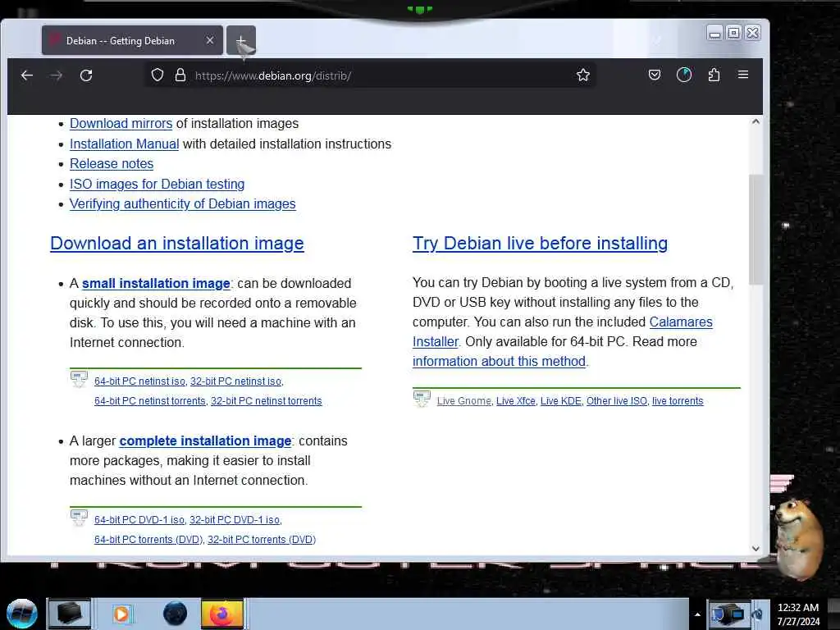Download 32-bit PC netinst iso
This screenshot has width=840, height=630.
tap(235, 381)
